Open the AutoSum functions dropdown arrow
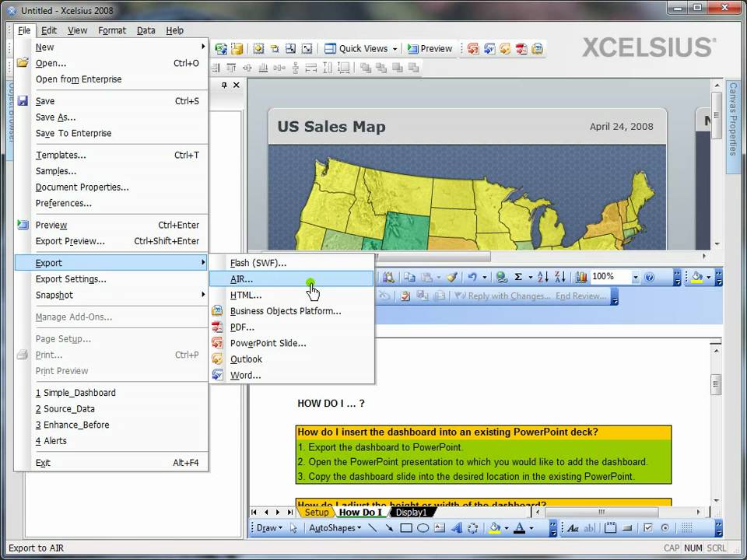Viewport: 747px width, 560px height. click(x=530, y=277)
